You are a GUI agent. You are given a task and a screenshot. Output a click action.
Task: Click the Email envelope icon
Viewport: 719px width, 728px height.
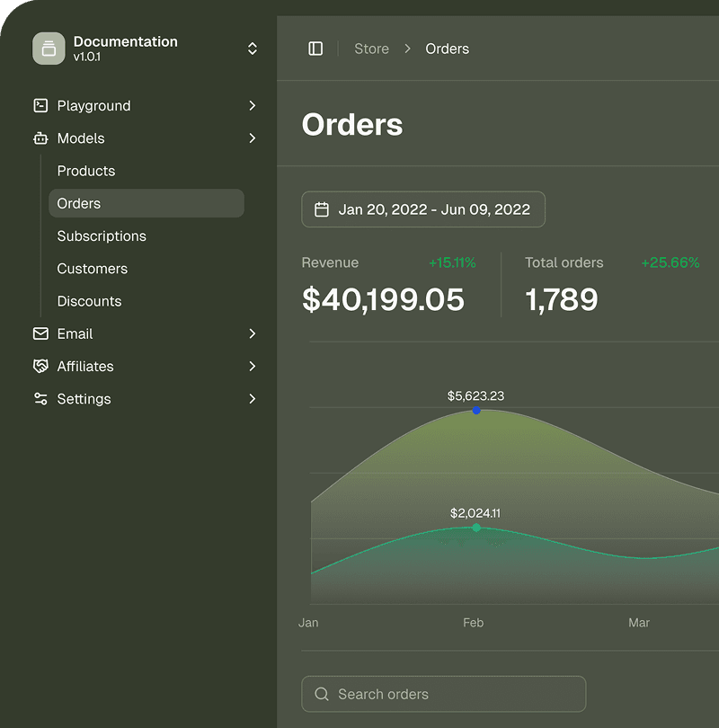coord(40,333)
